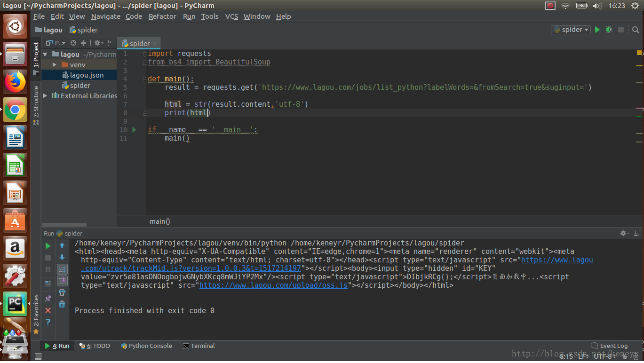Select lagou.json in the project tree
644x363 pixels.
point(83,75)
